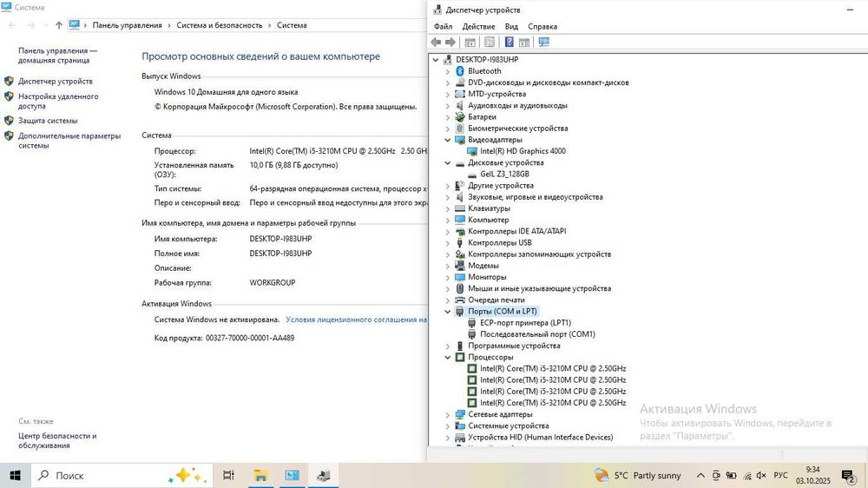Click the Back arrow in Device Manager toolbar
Viewport: 868px width, 488px height.
pyautogui.click(x=437, y=42)
